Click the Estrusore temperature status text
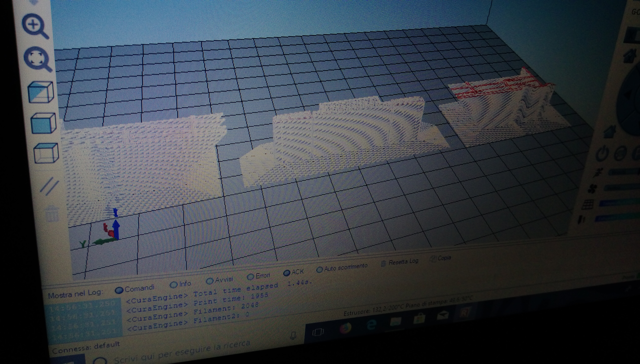Screen dimensions: 640x364 pos(373,310)
